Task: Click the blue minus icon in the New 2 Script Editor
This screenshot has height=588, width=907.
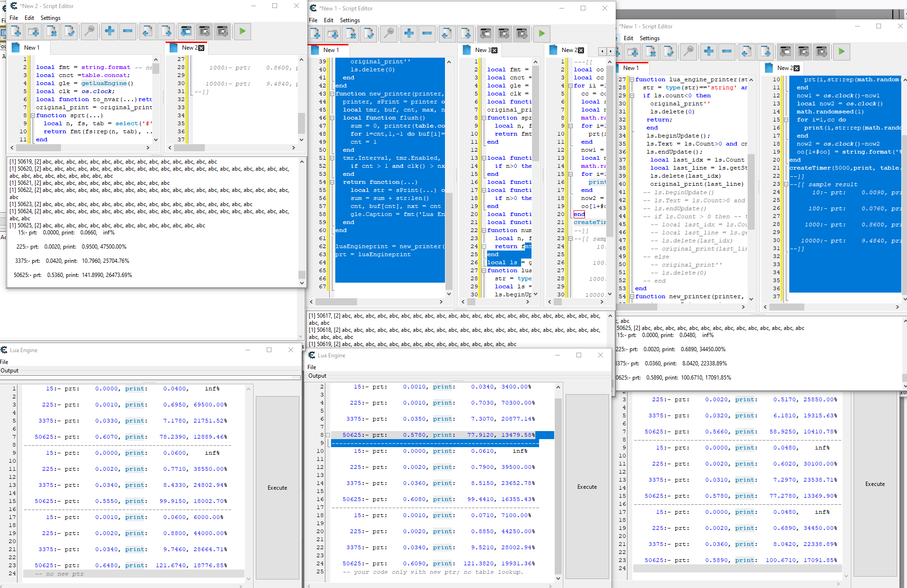Action: point(128,32)
